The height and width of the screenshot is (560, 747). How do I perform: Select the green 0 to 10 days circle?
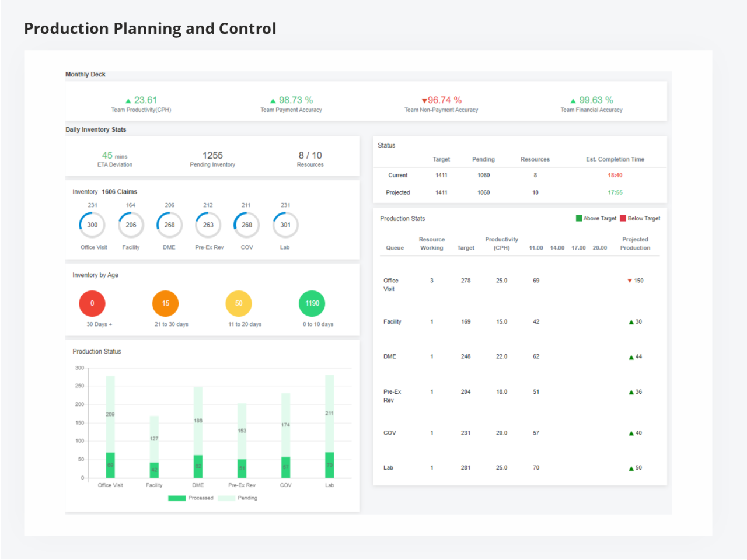pos(312,303)
